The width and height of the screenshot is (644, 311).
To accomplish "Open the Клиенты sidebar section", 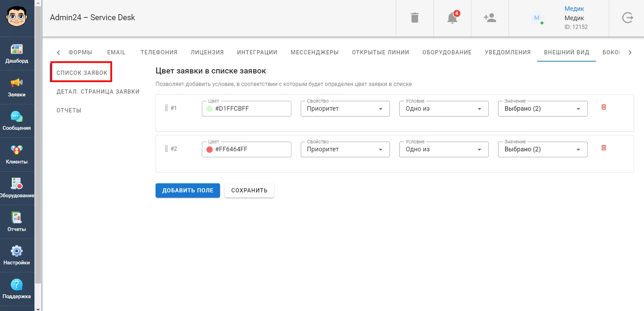I will click(17, 155).
